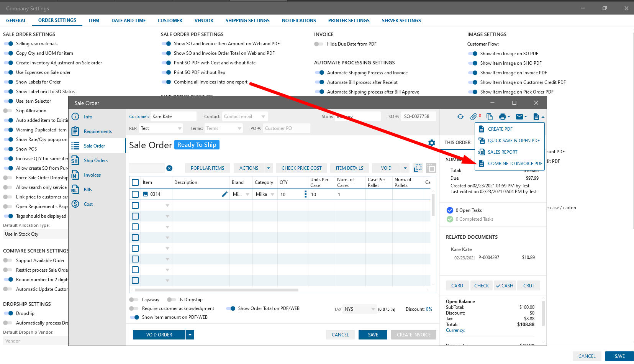The height and width of the screenshot is (364, 634).
Task: Click the Check Price Cost button
Action: click(x=301, y=168)
